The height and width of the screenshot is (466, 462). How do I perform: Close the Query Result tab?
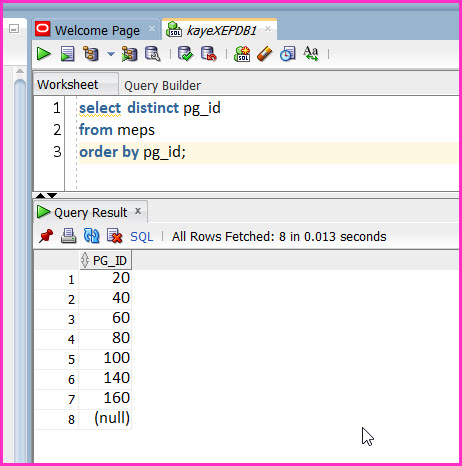138,211
